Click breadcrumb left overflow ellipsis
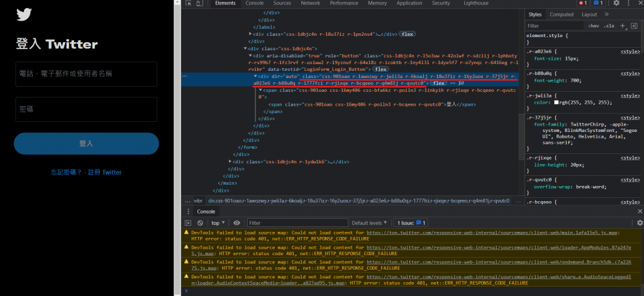 click(187, 200)
